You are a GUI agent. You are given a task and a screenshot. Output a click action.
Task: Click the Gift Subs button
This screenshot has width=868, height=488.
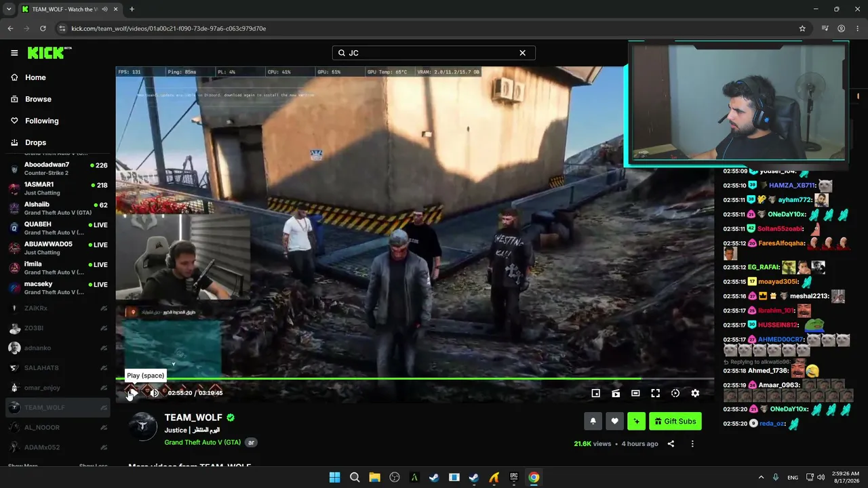click(x=675, y=422)
